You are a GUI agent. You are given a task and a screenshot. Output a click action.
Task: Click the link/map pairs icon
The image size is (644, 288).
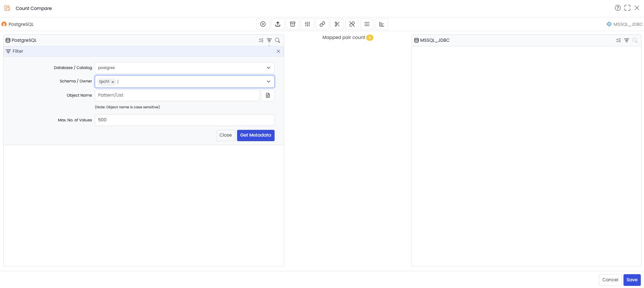point(322,24)
